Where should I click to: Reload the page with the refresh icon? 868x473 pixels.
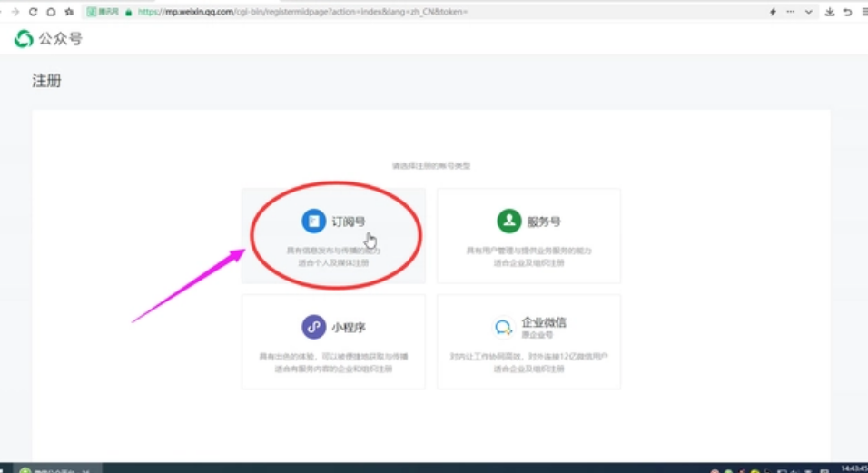coord(34,12)
